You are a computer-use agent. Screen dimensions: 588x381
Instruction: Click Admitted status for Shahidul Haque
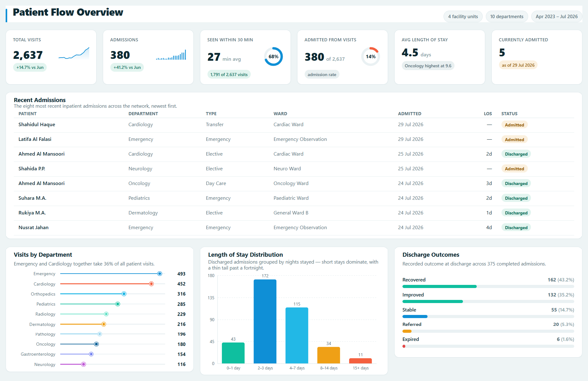pyautogui.click(x=514, y=125)
